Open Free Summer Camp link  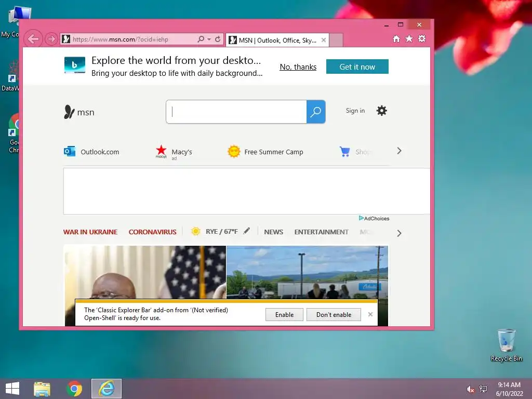(265, 152)
